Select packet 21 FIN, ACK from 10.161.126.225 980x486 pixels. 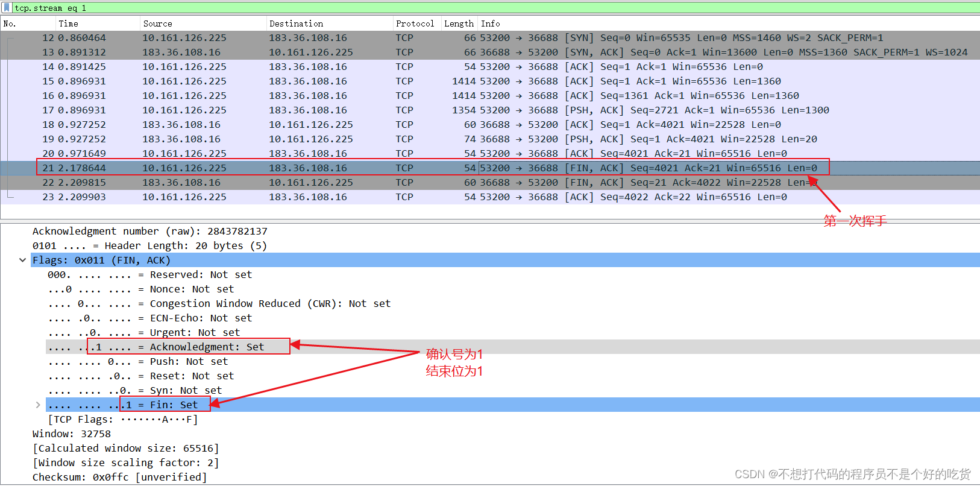click(x=490, y=168)
